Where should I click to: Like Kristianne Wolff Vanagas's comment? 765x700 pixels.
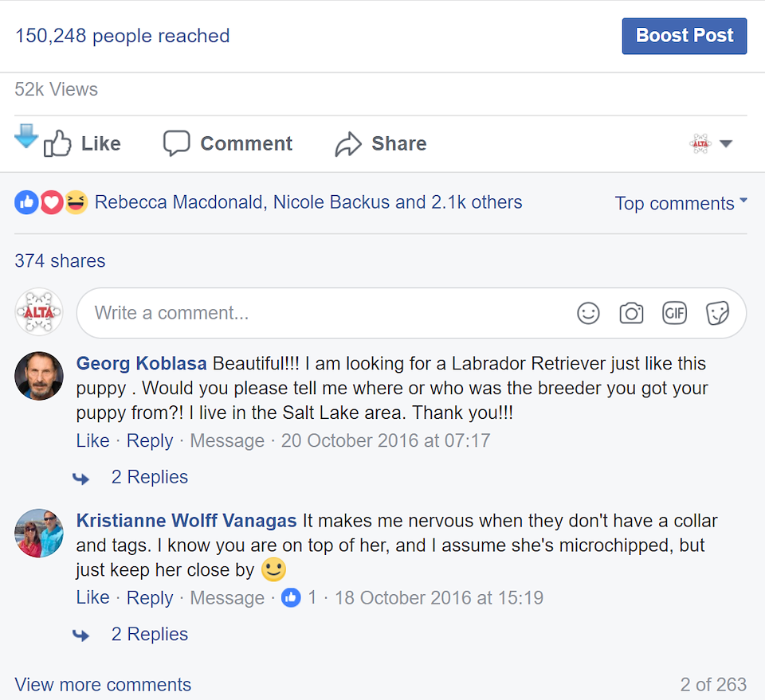[x=92, y=598]
